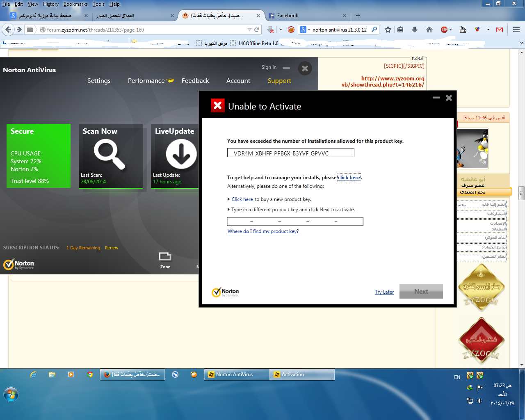Open the Firefox bookmarks list icon
The image size is (525, 420).
point(401,30)
